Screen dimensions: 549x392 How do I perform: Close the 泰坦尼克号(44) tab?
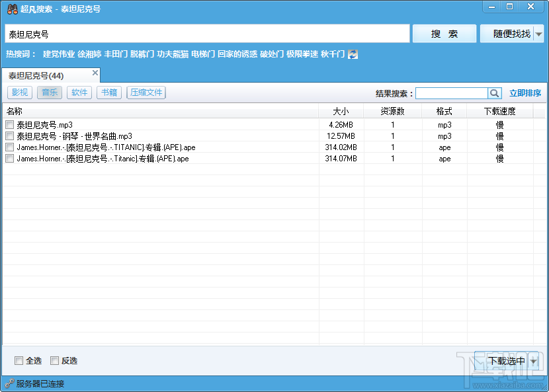tap(95, 73)
